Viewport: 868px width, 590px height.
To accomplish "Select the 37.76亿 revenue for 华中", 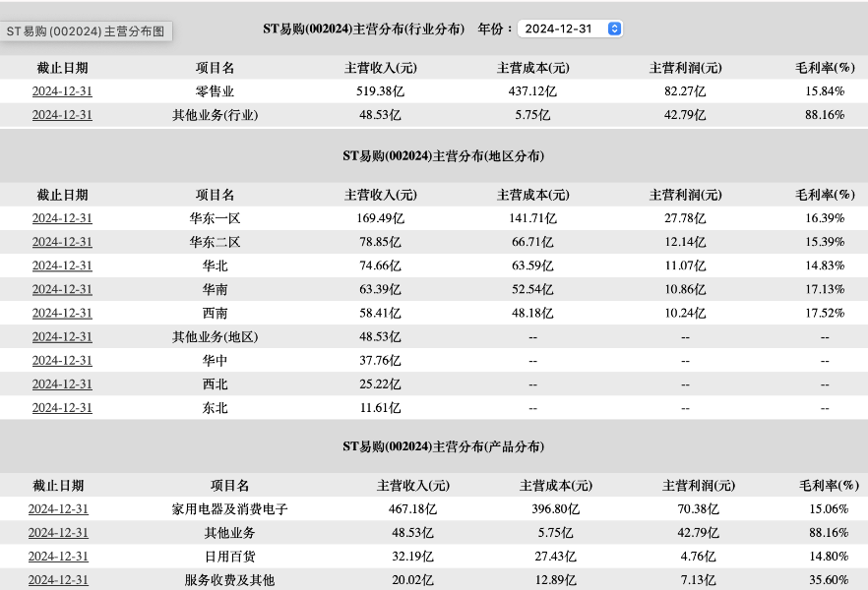I will click(x=380, y=361).
